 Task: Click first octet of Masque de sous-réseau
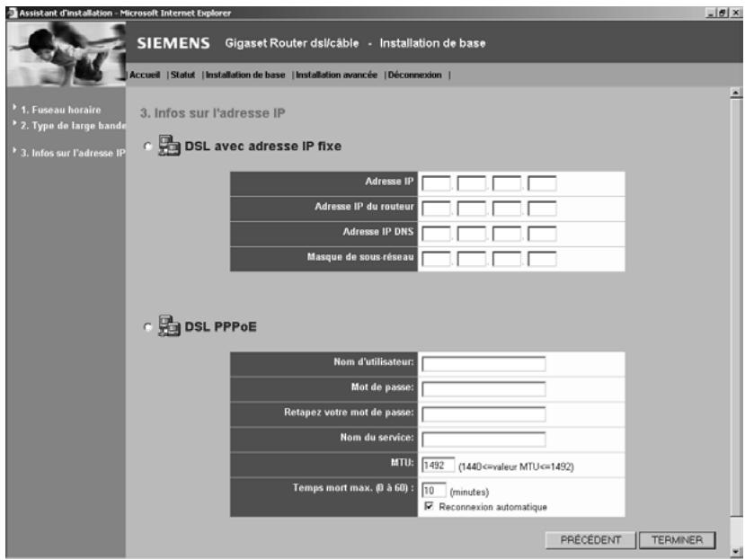click(x=436, y=259)
